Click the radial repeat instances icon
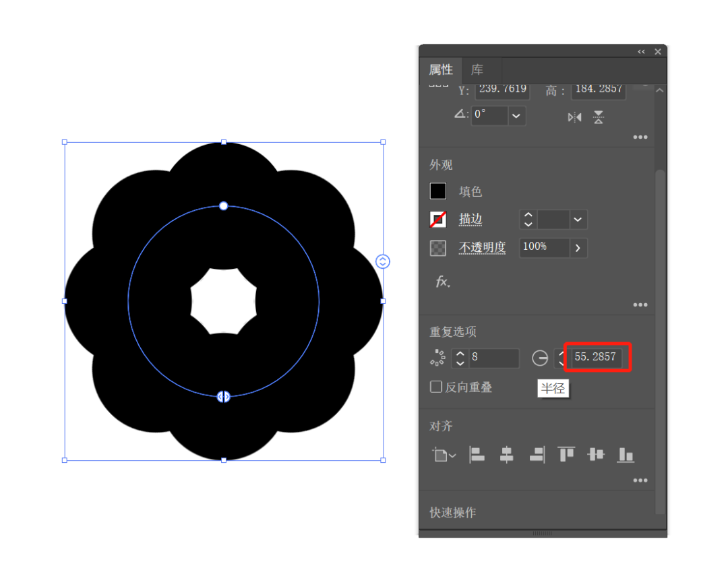The image size is (728, 576). 437,358
